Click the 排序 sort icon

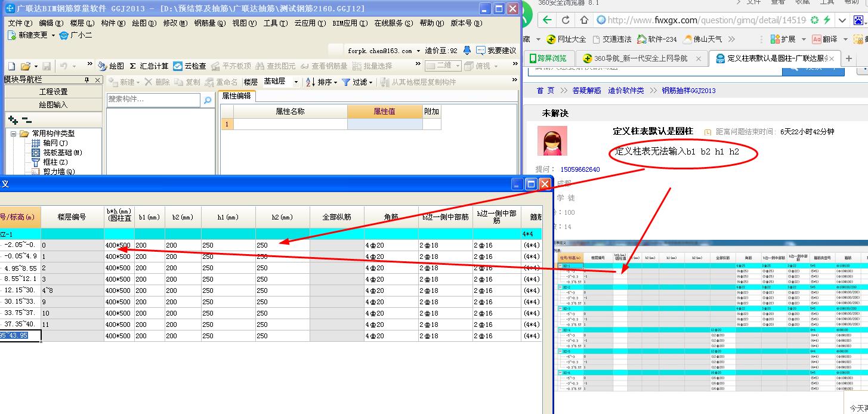310,82
